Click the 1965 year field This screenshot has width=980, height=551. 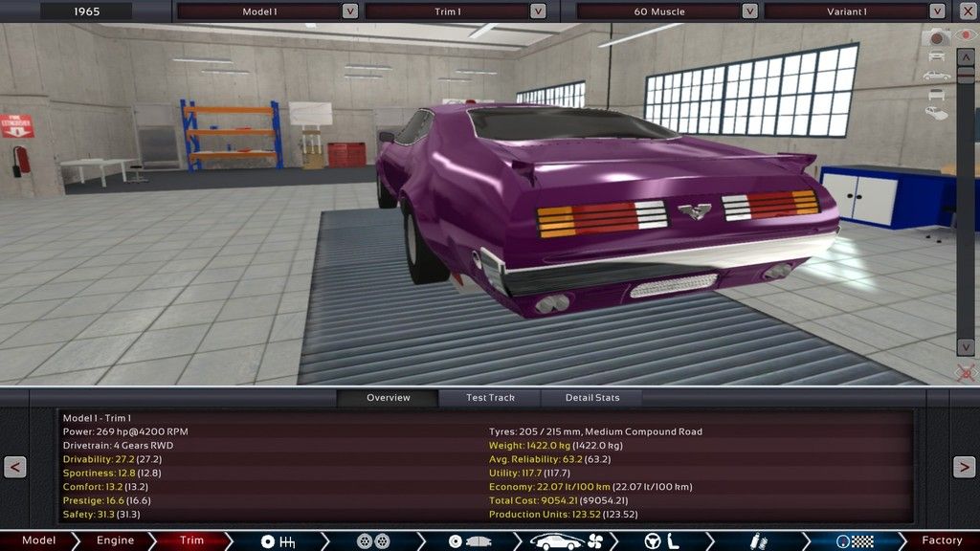coord(86,11)
